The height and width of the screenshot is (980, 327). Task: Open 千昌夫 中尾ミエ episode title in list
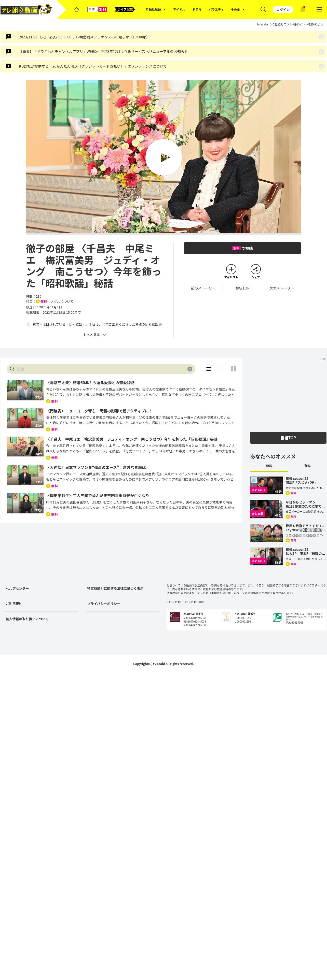[132, 439]
